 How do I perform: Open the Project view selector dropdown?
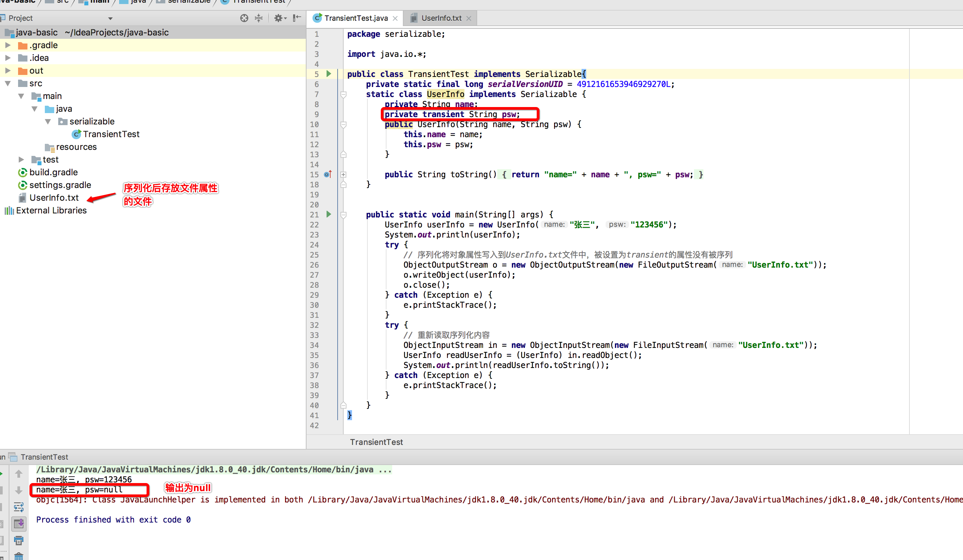pyautogui.click(x=110, y=18)
